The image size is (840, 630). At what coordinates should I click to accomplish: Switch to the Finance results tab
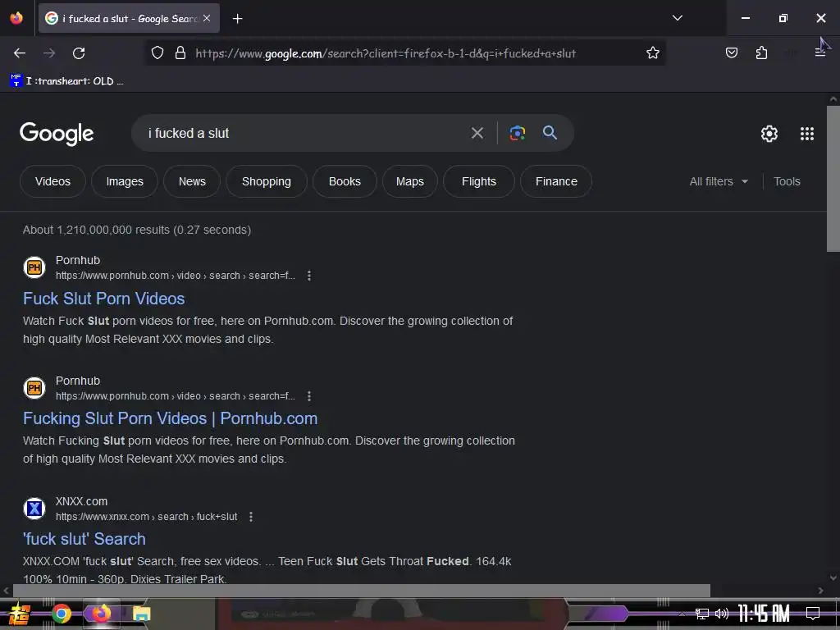[556, 181]
